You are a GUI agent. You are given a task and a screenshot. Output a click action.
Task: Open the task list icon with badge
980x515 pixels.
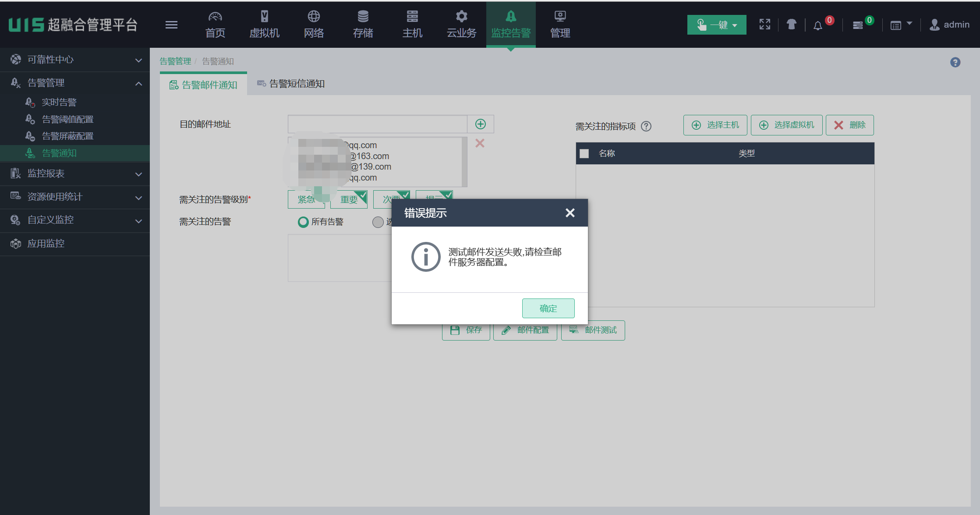tap(858, 25)
